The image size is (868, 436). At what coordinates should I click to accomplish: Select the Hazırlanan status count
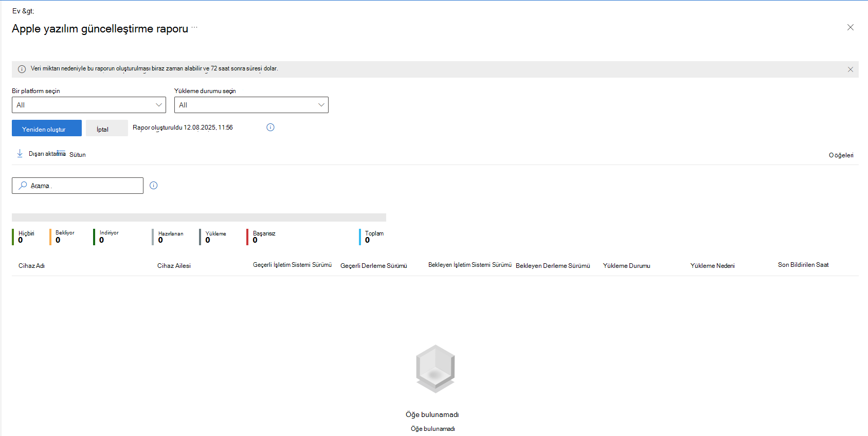click(x=168, y=237)
